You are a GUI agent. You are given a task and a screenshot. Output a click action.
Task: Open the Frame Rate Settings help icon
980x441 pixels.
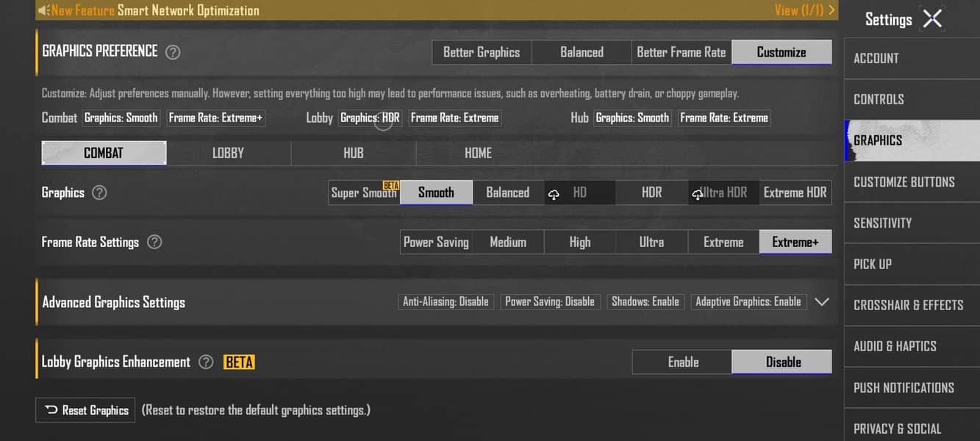(x=154, y=242)
